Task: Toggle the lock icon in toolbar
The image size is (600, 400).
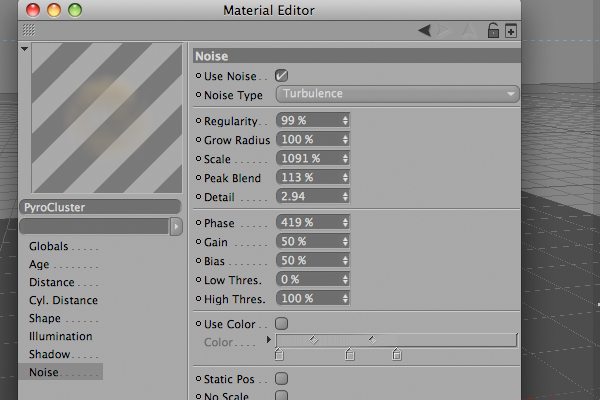Action: 493,30
